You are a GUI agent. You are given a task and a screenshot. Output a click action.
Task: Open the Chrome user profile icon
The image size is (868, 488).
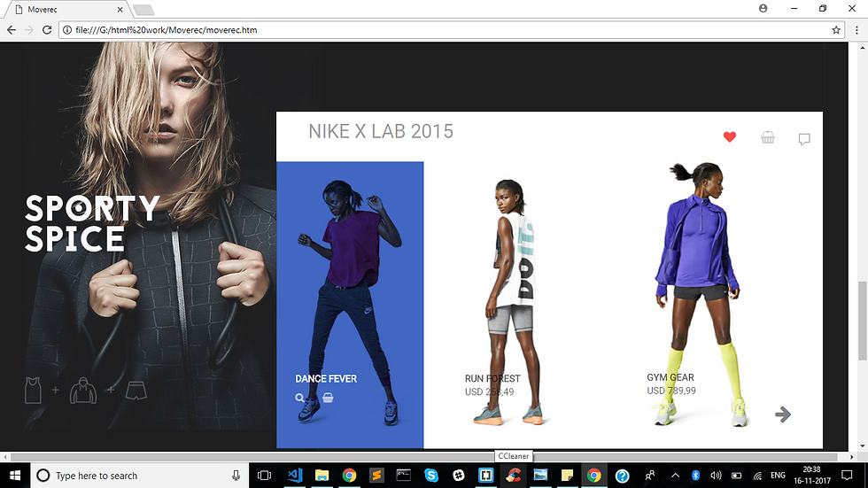click(x=763, y=8)
